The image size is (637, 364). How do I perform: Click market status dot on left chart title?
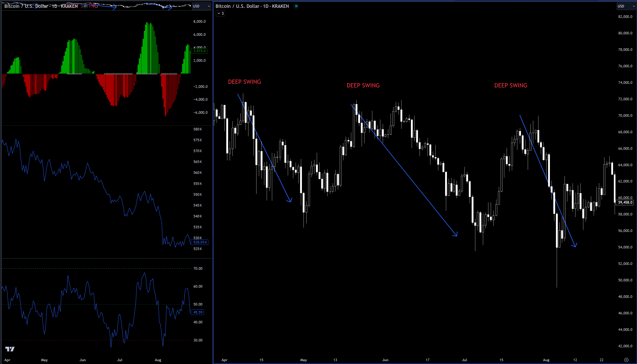click(85, 6)
